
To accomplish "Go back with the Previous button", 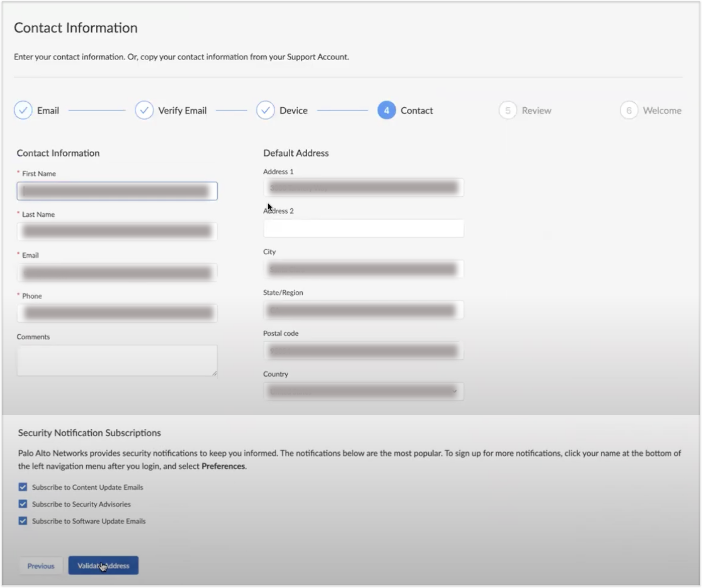I will [41, 566].
